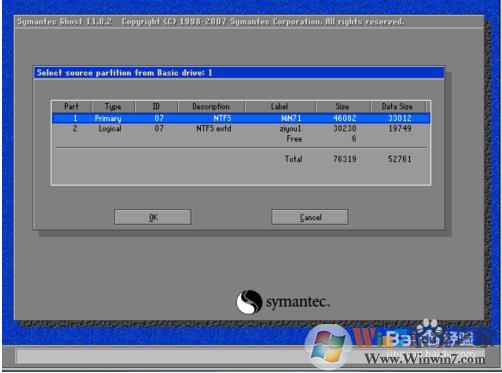Click the Www.Winwin7.com watermark link
The width and height of the screenshot is (502, 373).
[425, 359]
